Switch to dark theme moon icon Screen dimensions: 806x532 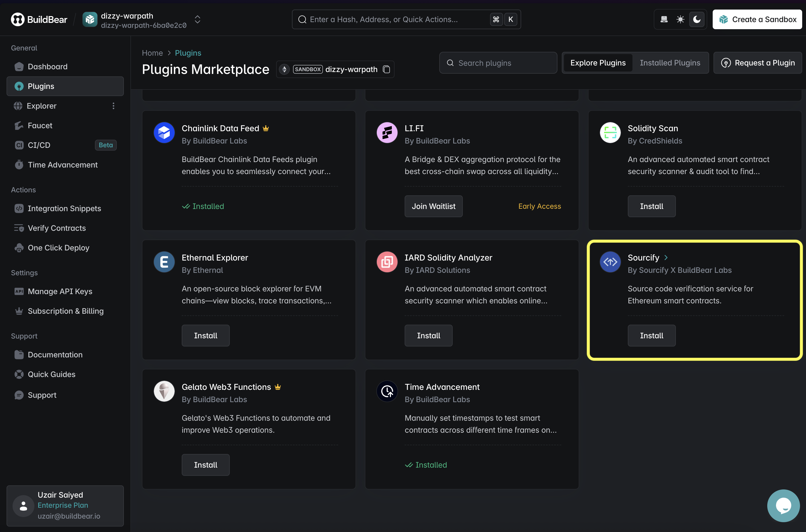click(x=697, y=20)
